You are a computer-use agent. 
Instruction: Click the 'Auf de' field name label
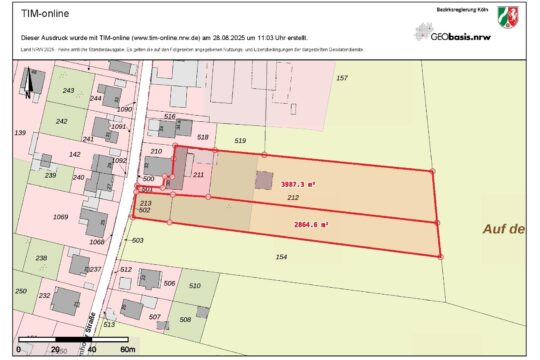tap(503, 229)
